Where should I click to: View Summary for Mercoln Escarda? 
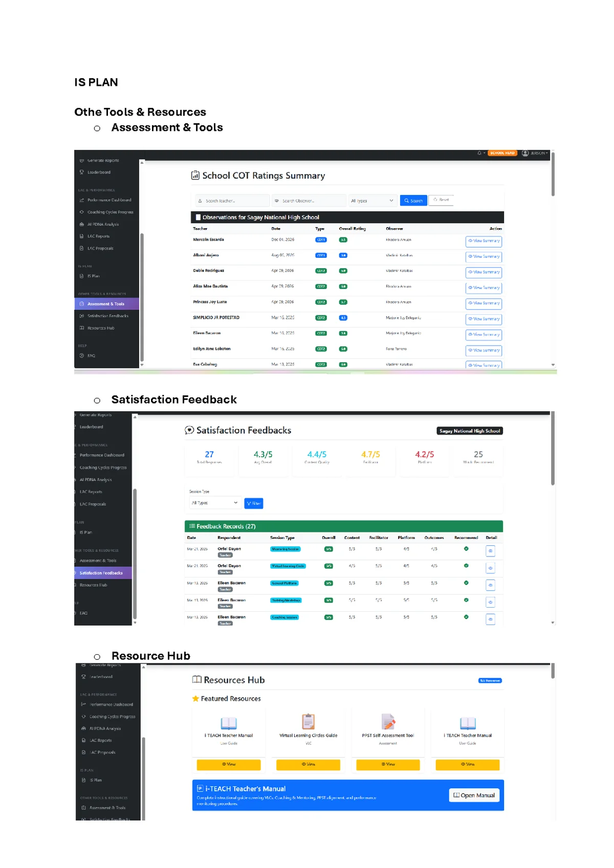tap(484, 241)
